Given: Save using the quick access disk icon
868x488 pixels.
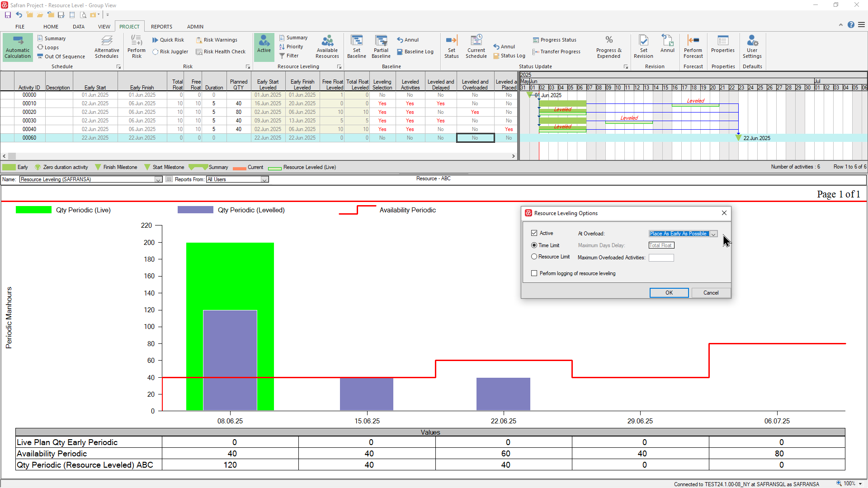Looking at the screenshot, I should 8,15.
